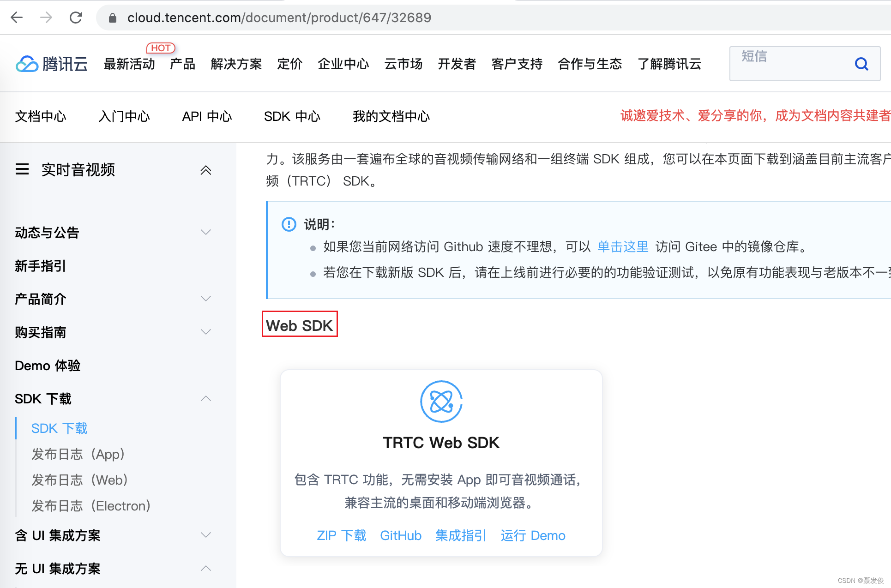This screenshot has width=891, height=588.
Task: Expand the 含 UI 集成方案 chevron
Action: [206, 535]
